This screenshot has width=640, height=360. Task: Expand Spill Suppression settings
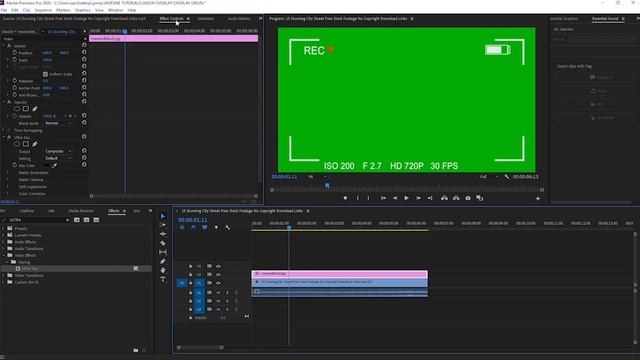tap(7, 187)
